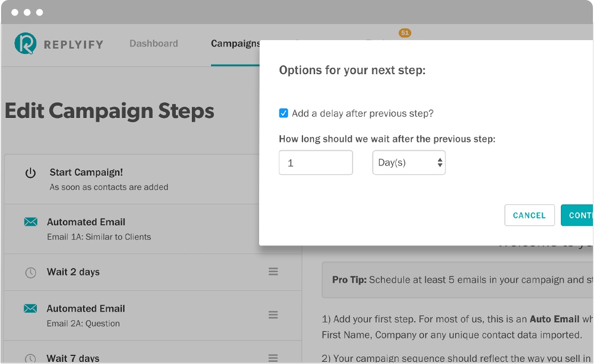Switch to the Campaigns tab
The height and width of the screenshot is (364, 594).
tap(235, 44)
